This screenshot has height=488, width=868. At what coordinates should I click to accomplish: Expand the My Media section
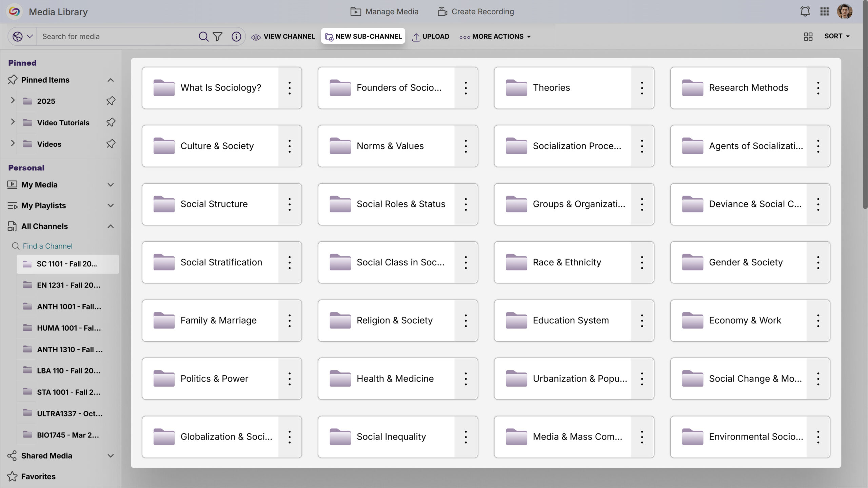pyautogui.click(x=110, y=185)
